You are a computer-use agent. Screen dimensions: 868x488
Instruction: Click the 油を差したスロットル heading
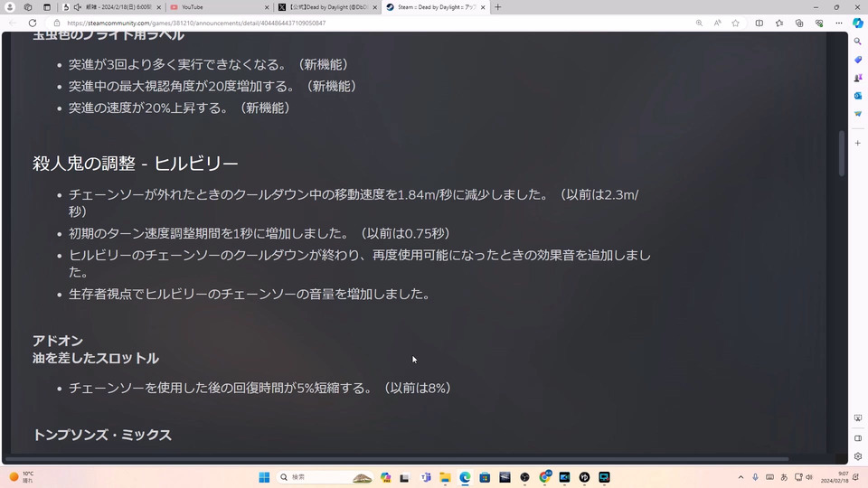pyautogui.click(x=96, y=359)
